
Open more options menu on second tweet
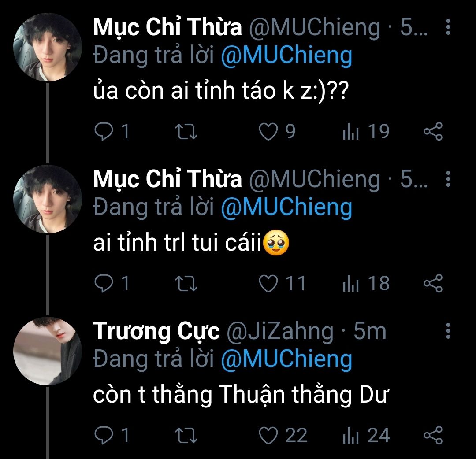pos(448,179)
